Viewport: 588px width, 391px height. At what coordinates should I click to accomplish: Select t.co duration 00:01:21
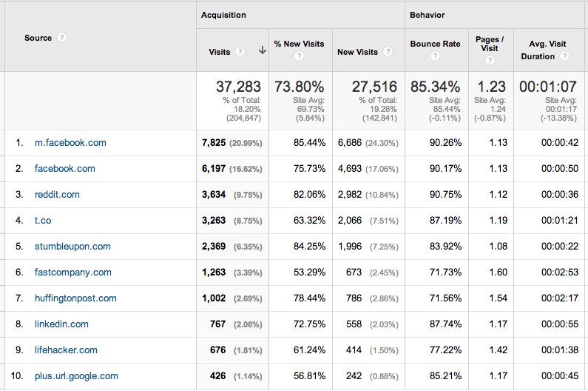560,221
